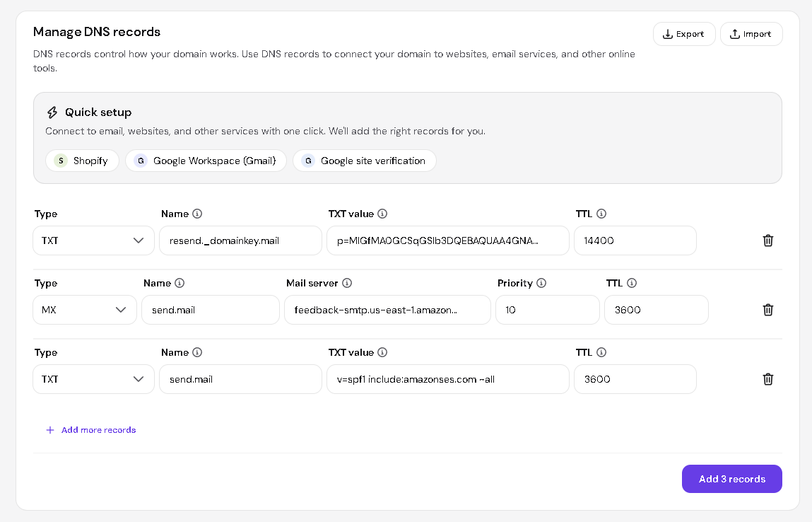The height and width of the screenshot is (522, 812).
Task: Edit TXT value starting with p=MIGfMA0GCSq
Action: point(448,240)
